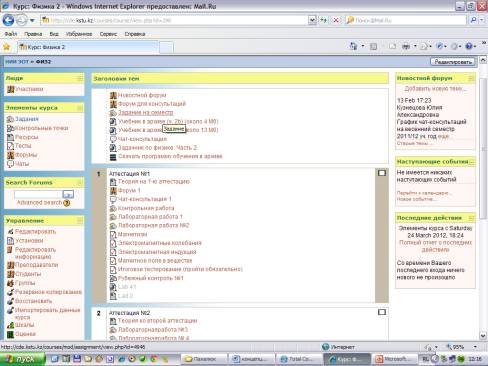Go back with the browser Back arrow

pos(8,20)
